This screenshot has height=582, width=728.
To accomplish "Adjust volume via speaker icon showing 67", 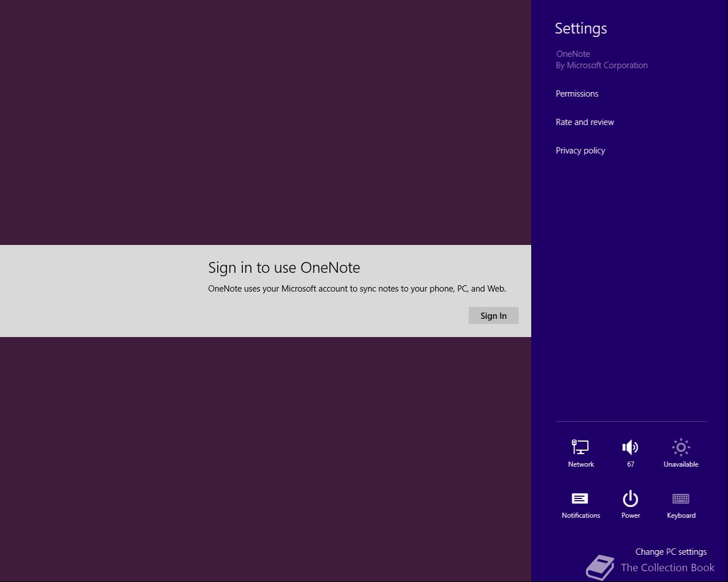I will point(631,453).
